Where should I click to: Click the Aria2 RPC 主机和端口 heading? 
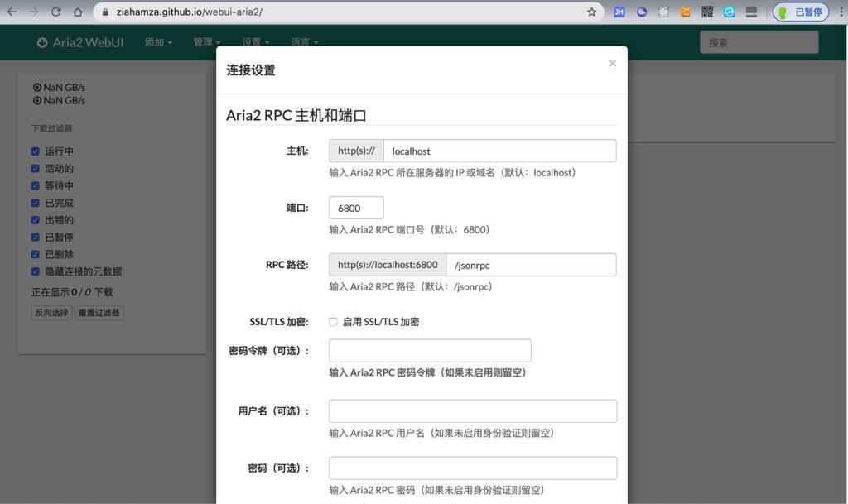[296, 116]
